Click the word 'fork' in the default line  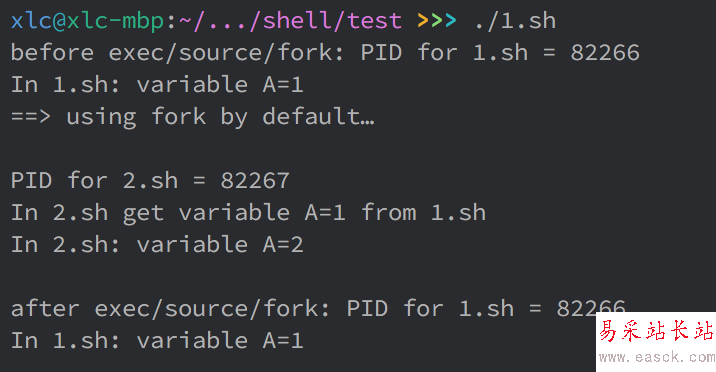coord(179,116)
